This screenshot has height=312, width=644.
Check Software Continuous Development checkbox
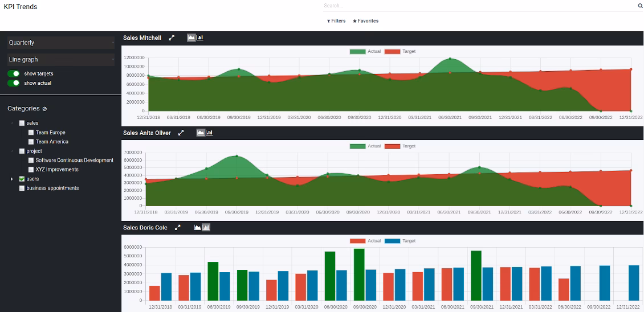tap(31, 161)
